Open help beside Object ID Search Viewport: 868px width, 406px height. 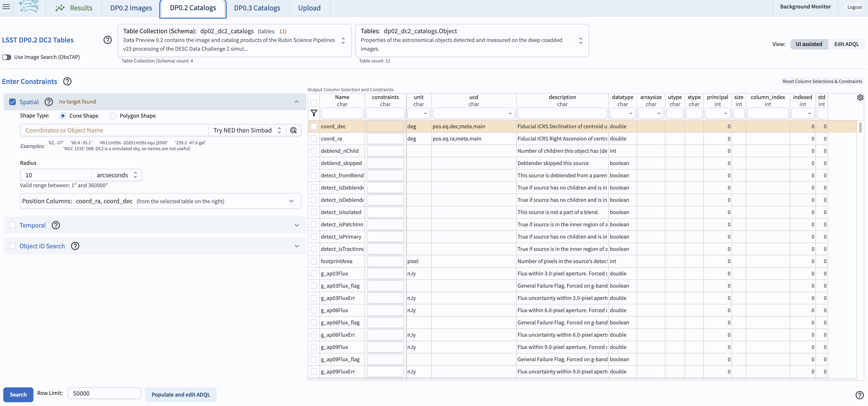click(75, 246)
